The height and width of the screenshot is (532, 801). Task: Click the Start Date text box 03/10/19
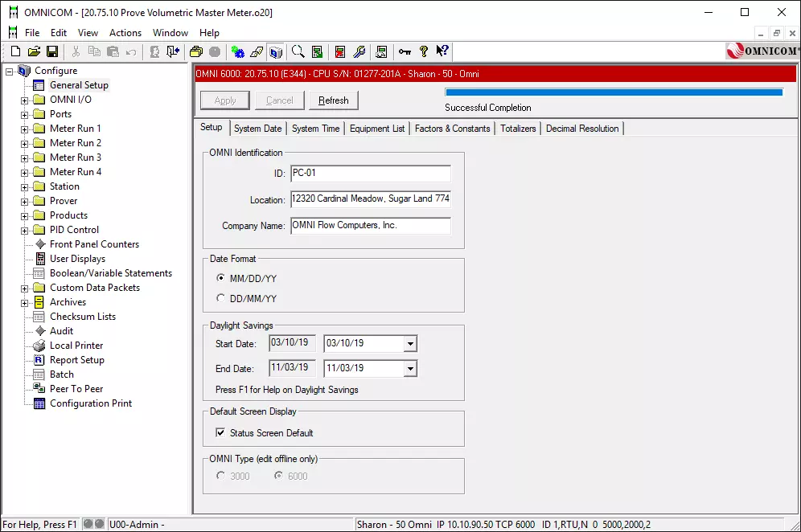[x=292, y=343]
